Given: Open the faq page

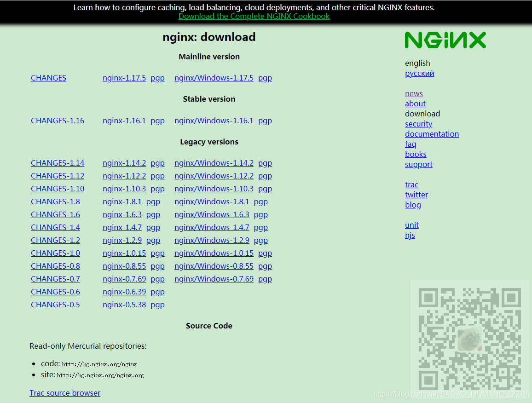Looking at the screenshot, I should click(x=410, y=144).
